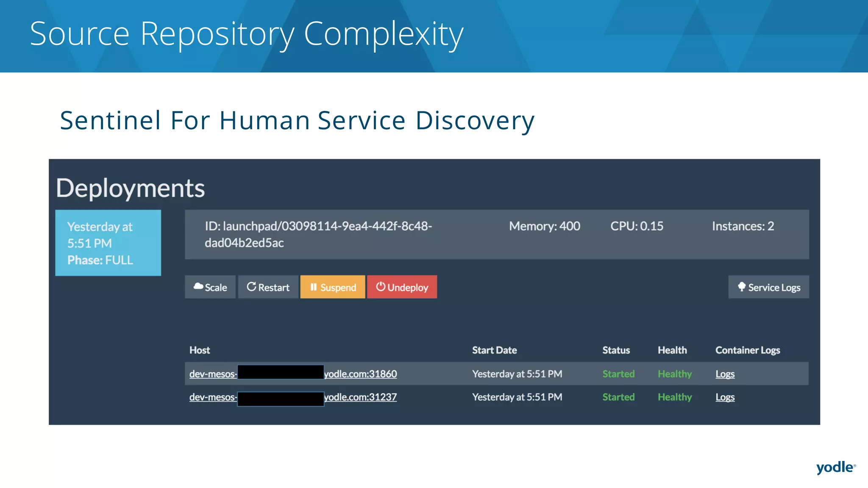Image resolution: width=868 pixels, height=488 pixels.
Task: Click the Source Repository Complexity title
Action: point(247,35)
